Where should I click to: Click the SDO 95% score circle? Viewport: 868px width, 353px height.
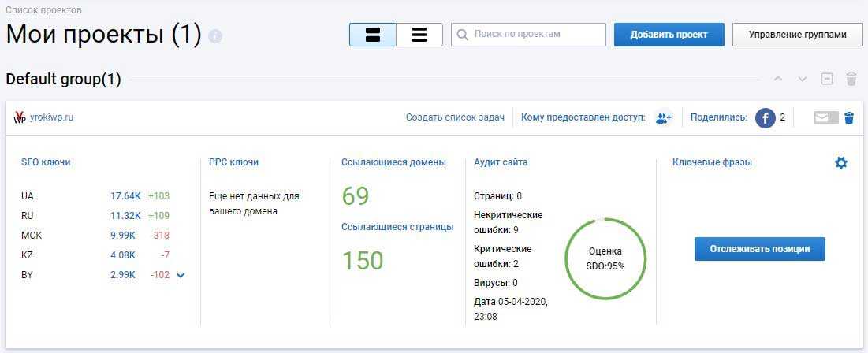click(605, 258)
